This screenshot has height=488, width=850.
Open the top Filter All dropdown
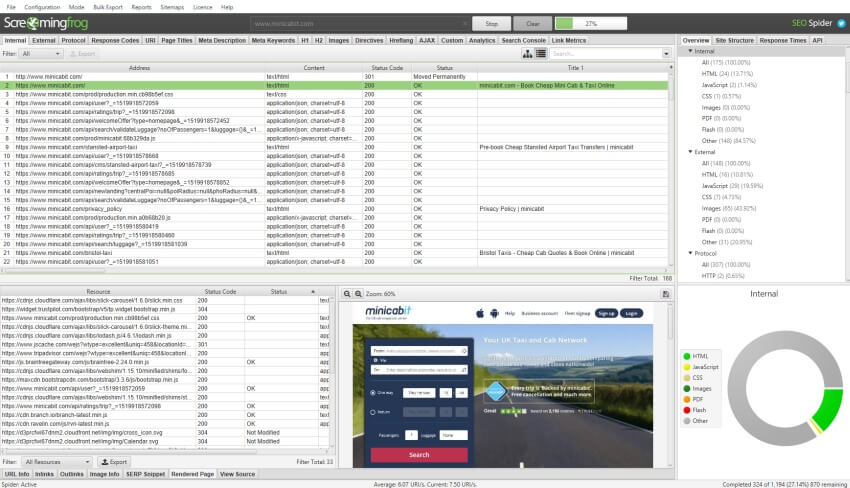pyautogui.click(x=42, y=54)
